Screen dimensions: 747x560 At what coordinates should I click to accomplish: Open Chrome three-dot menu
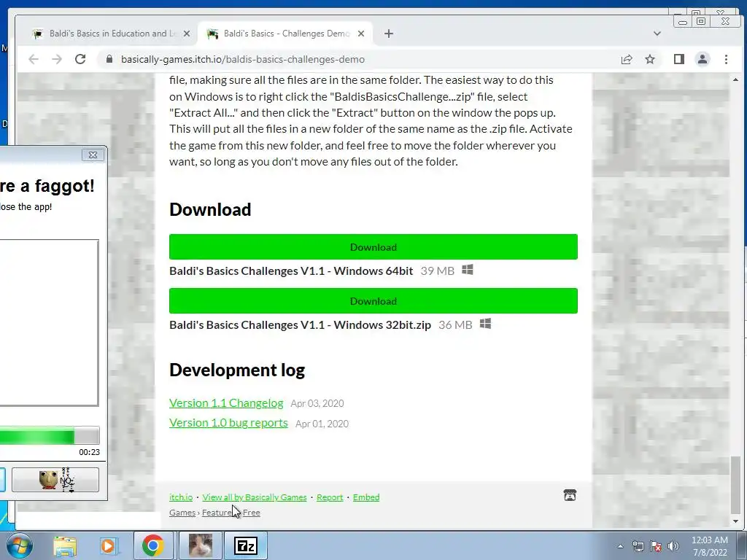(726, 59)
